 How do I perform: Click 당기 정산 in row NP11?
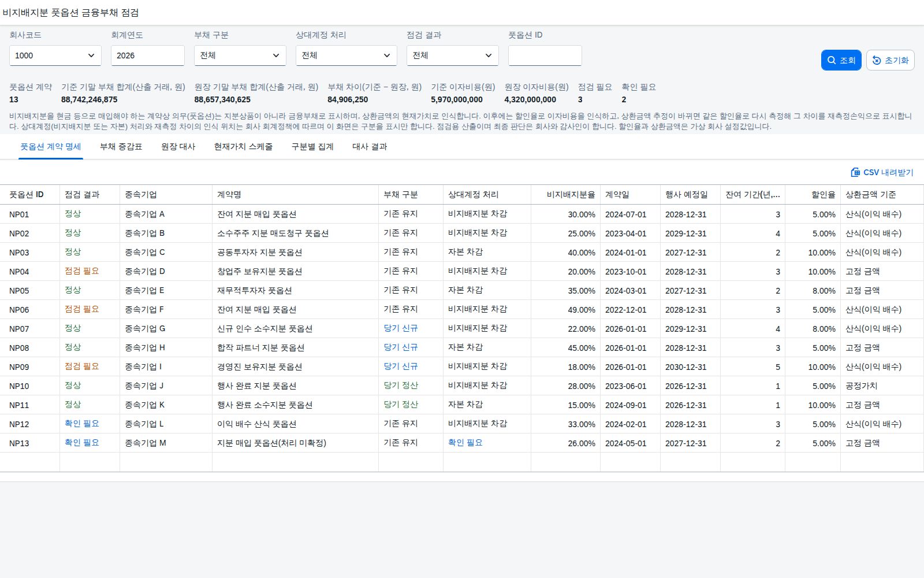[400, 405]
